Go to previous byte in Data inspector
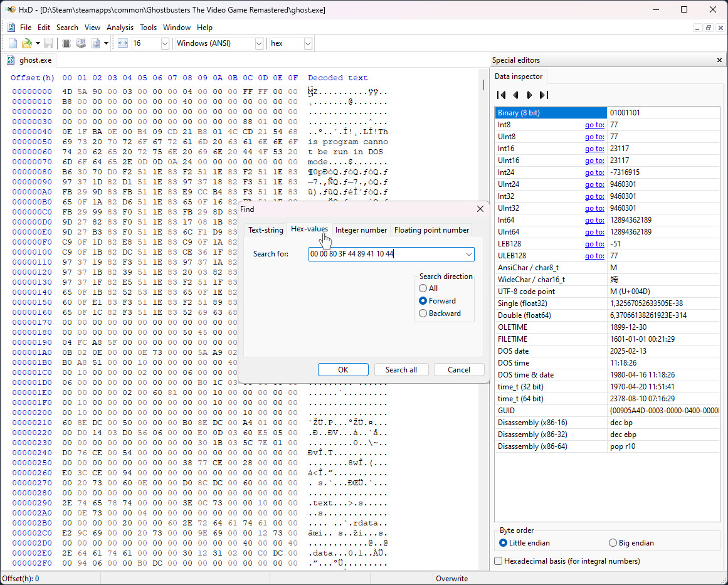The width and height of the screenshot is (728, 585). [515, 95]
